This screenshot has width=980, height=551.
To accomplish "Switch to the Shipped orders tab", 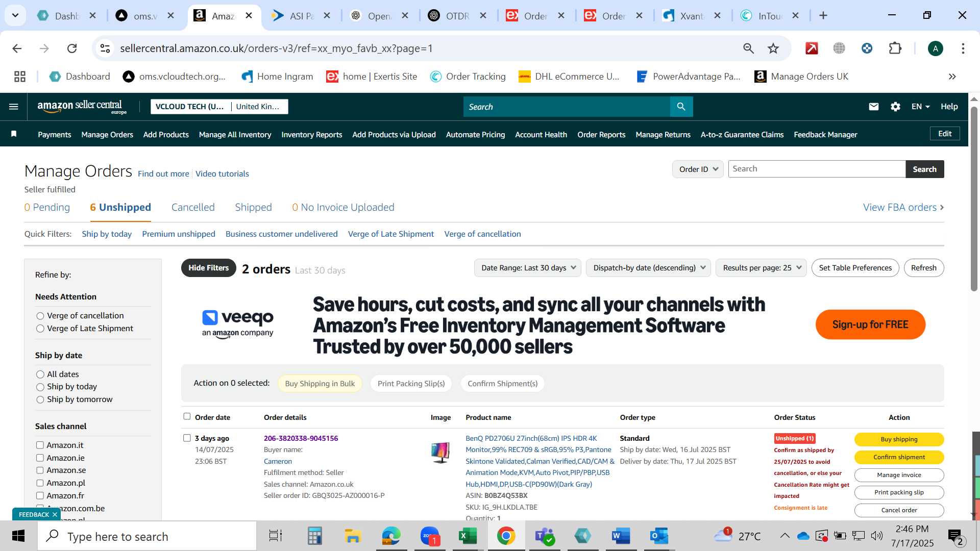I will point(253,207).
